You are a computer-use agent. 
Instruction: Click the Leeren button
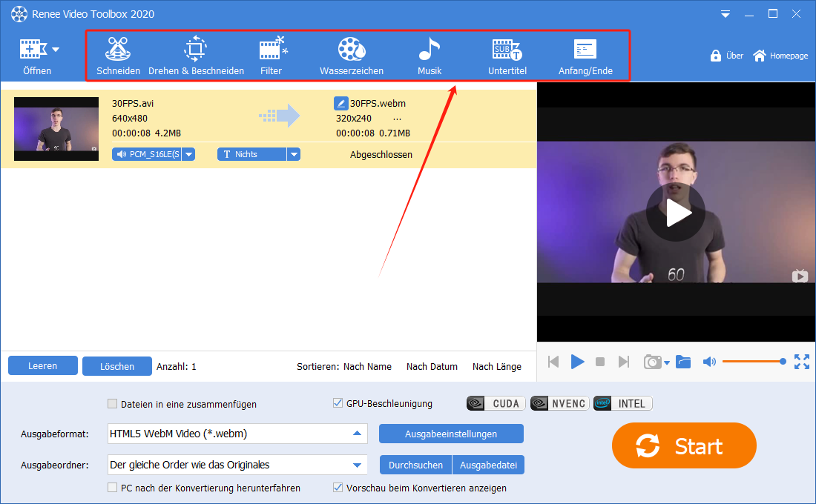click(43, 365)
